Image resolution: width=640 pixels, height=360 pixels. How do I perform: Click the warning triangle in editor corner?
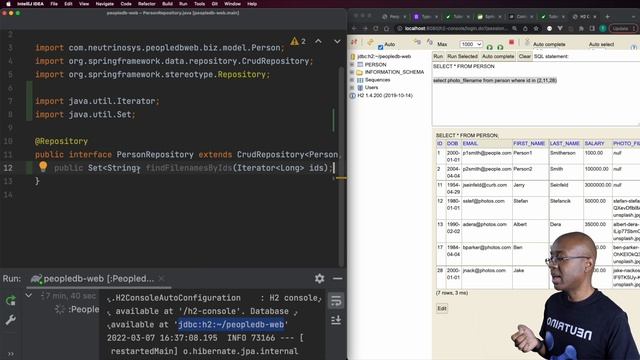coord(294,41)
